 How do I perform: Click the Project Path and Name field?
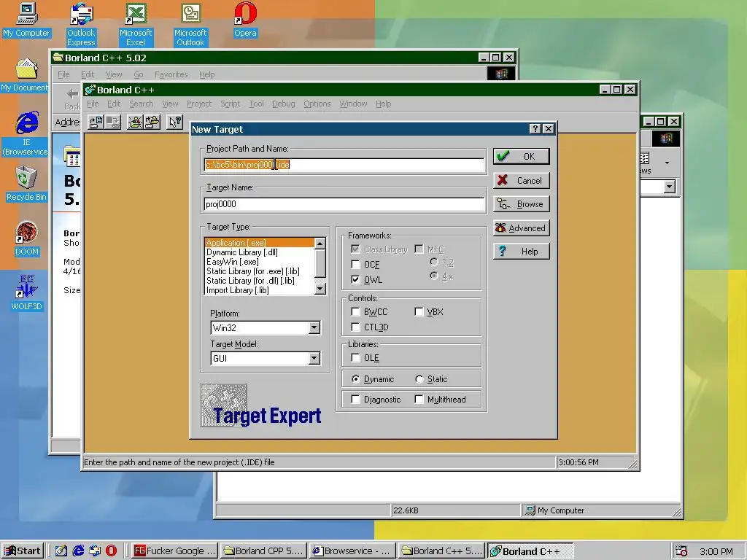[x=344, y=165]
